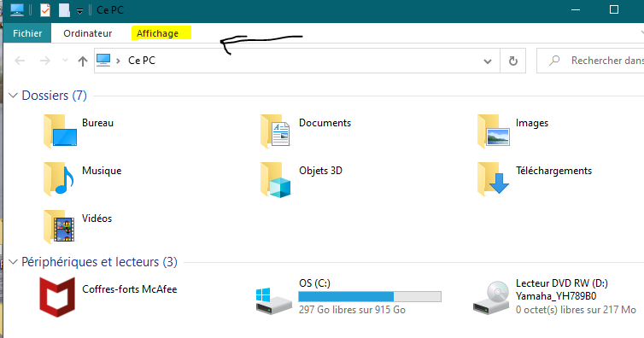The width and height of the screenshot is (644, 338).
Task: Open the Objets 3D folder icon
Action: coord(276,179)
